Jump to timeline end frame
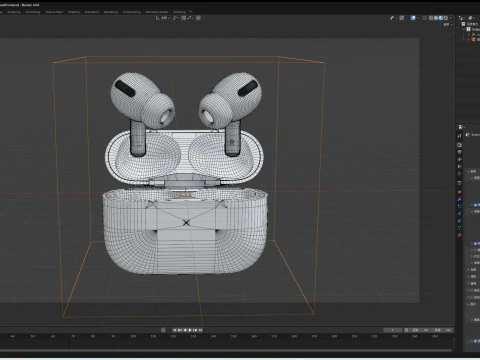The image size is (480, 360). click(x=200, y=330)
